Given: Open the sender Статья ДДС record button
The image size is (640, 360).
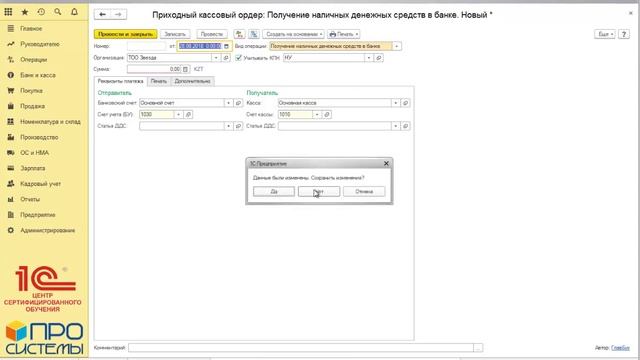Looking at the screenshot, I should click(x=239, y=126).
